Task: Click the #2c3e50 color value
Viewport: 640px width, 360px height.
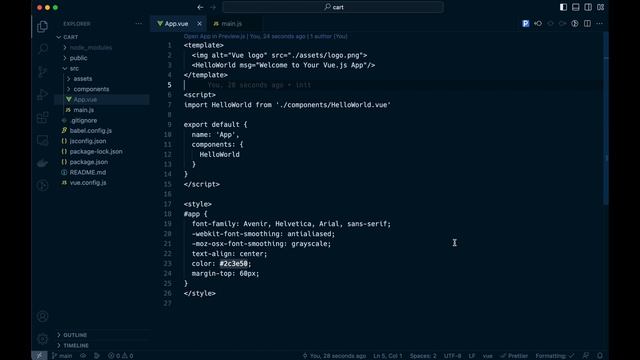Action: 233,264
